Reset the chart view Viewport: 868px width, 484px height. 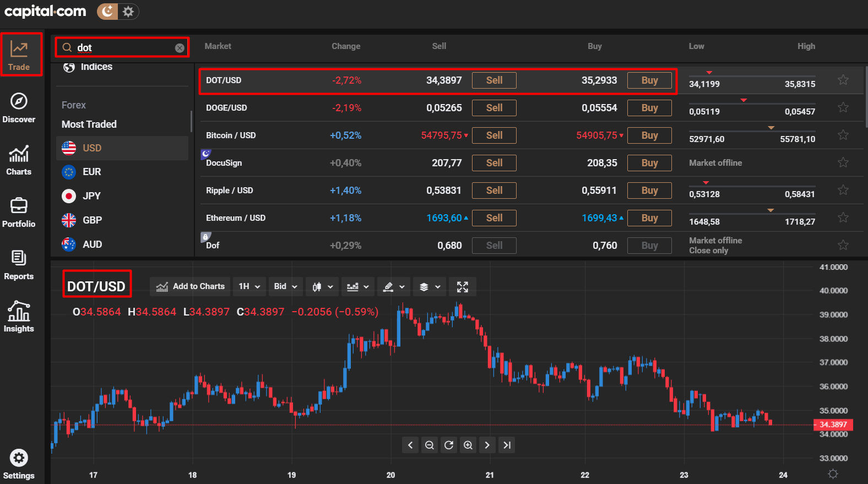click(449, 445)
